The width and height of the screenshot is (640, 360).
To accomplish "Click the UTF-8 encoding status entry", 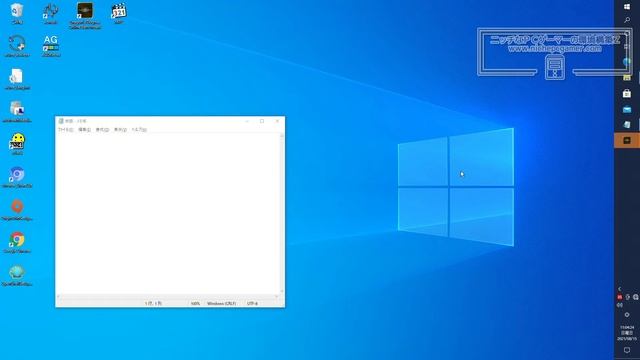I will pyautogui.click(x=252, y=303).
